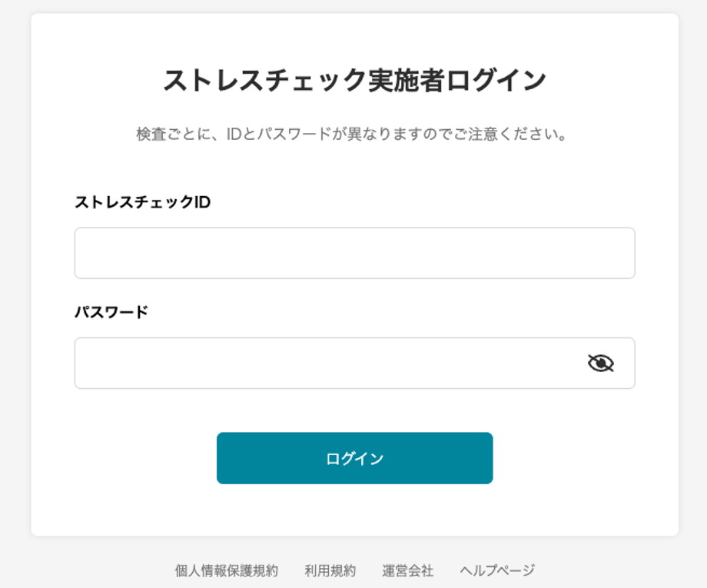The height and width of the screenshot is (588, 707).
Task: Submit the login form with the teal button
Action: pyautogui.click(x=354, y=458)
